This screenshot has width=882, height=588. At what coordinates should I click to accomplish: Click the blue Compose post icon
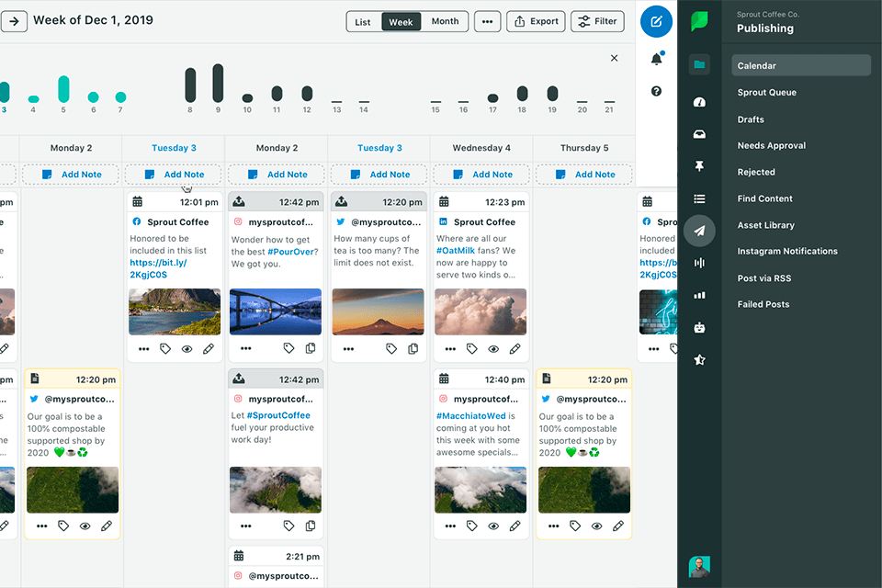tap(656, 21)
